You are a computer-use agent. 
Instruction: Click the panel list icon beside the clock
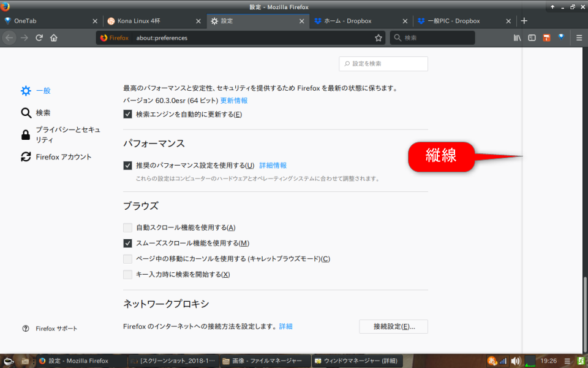click(x=567, y=361)
